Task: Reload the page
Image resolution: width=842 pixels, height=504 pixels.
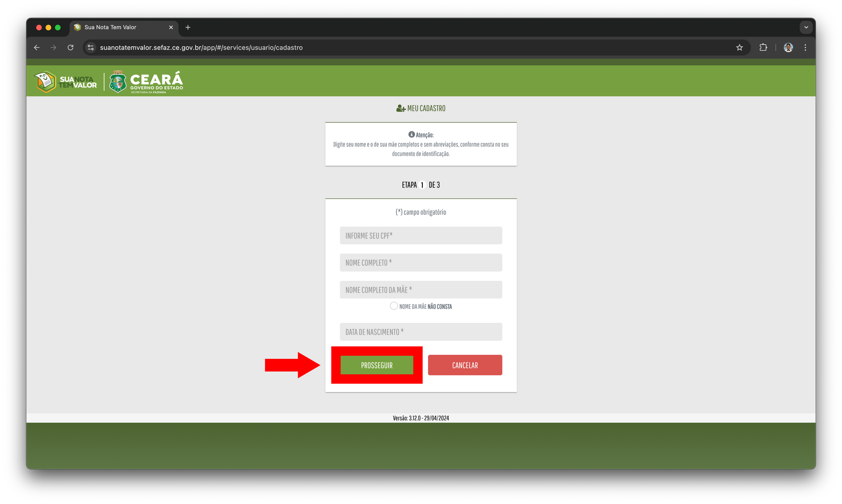Action: pos(70,47)
